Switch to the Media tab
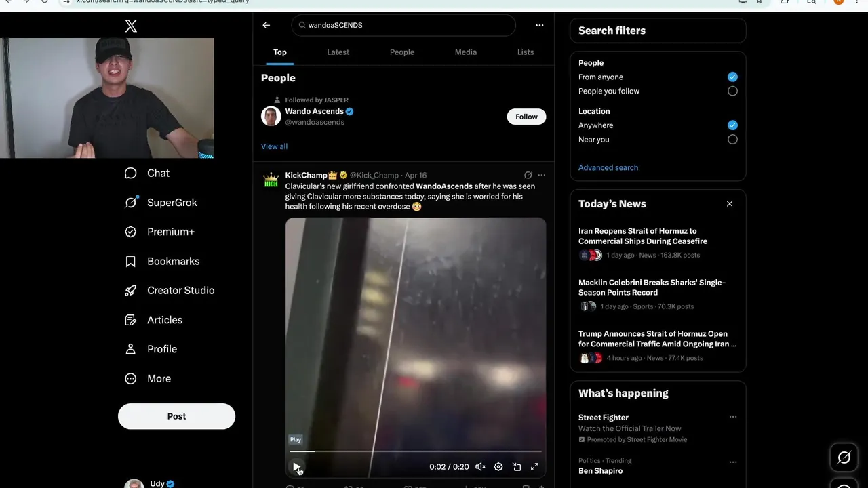Image resolution: width=868 pixels, height=488 pixels. [466, 52]
